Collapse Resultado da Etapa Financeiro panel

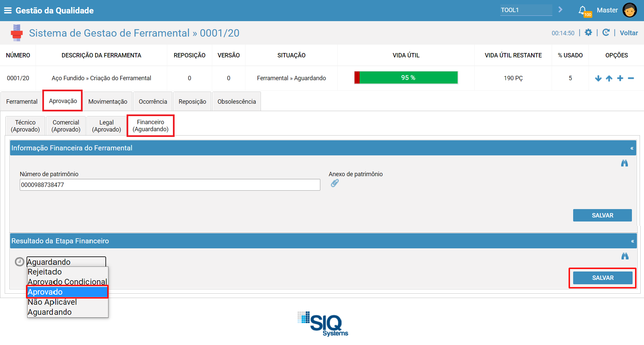pos(632,241)
